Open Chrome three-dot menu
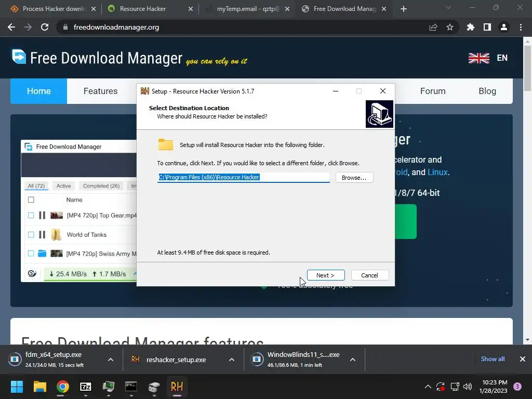 click(x=521, y=27)
